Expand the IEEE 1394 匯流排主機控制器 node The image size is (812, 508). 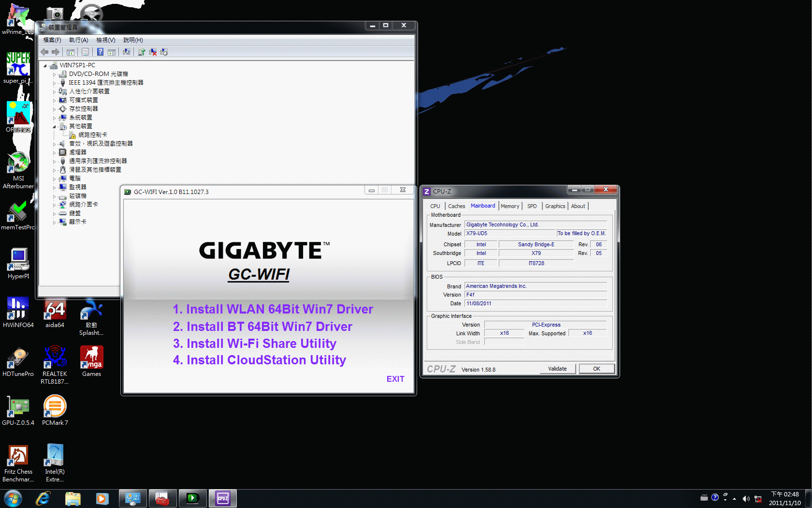pyautogui.click(x=54, y=83)
